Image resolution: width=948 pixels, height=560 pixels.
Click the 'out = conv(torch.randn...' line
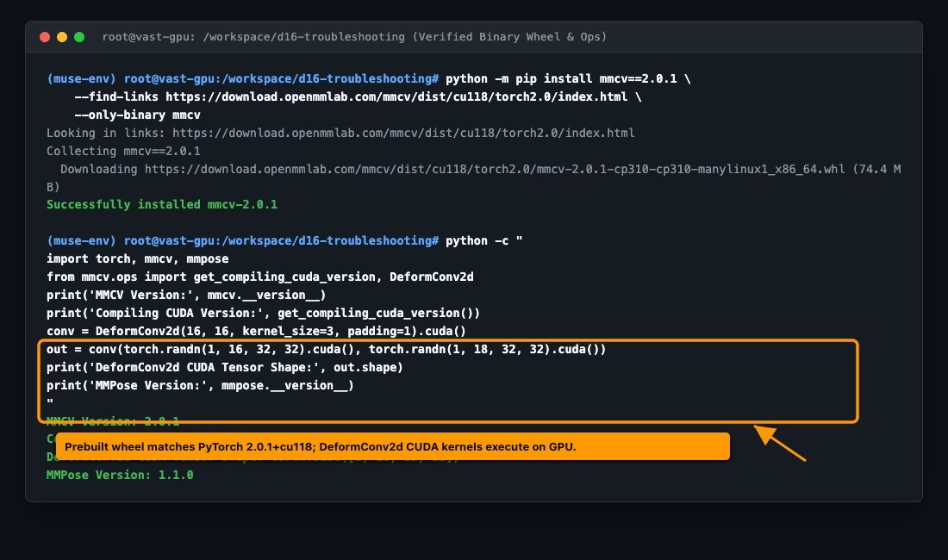(x=326, y=349)
